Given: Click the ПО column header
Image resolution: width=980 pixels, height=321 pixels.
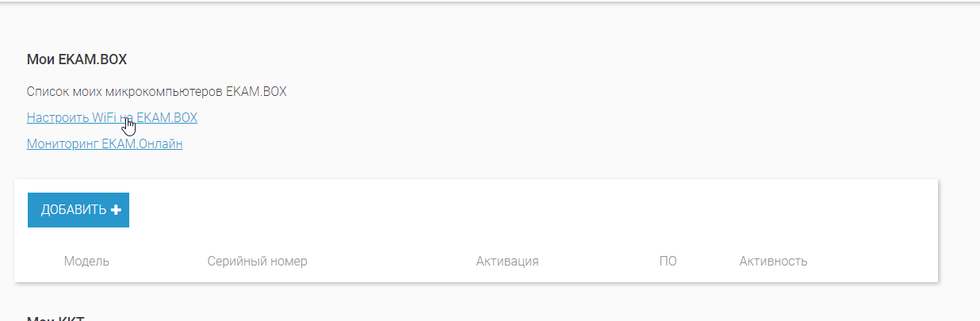Looking at the screenshot, I should (668, 261).
